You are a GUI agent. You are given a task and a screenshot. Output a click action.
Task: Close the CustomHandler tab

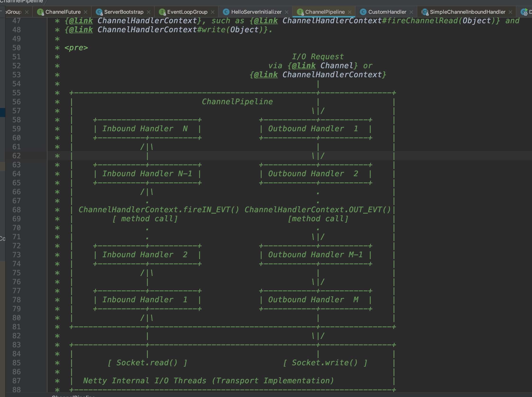411,12
